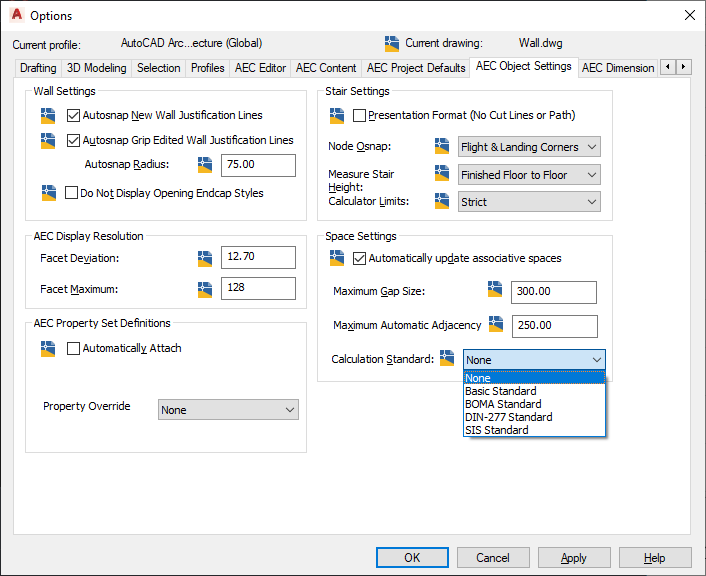Click drawing icon beside Facet Maximum field
Viewport: 706px width, 576px height.
coord(205,290)
